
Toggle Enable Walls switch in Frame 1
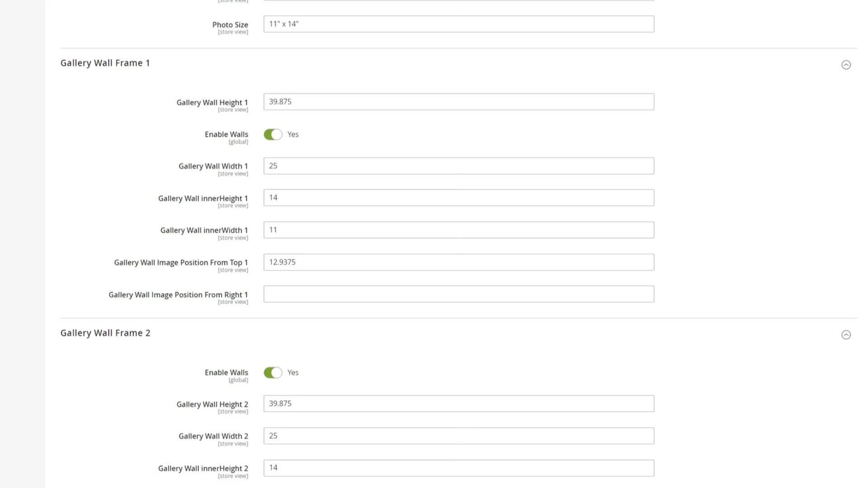273,135
